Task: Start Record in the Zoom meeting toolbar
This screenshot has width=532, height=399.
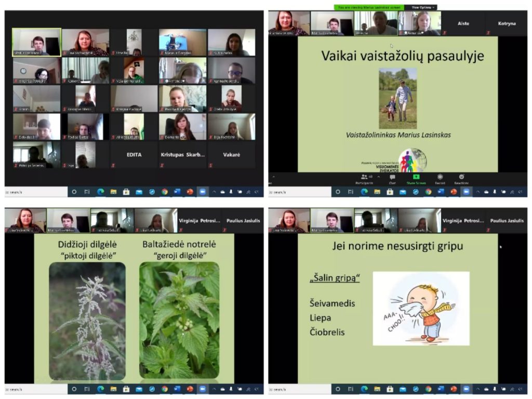Action: tap(440, 179)
